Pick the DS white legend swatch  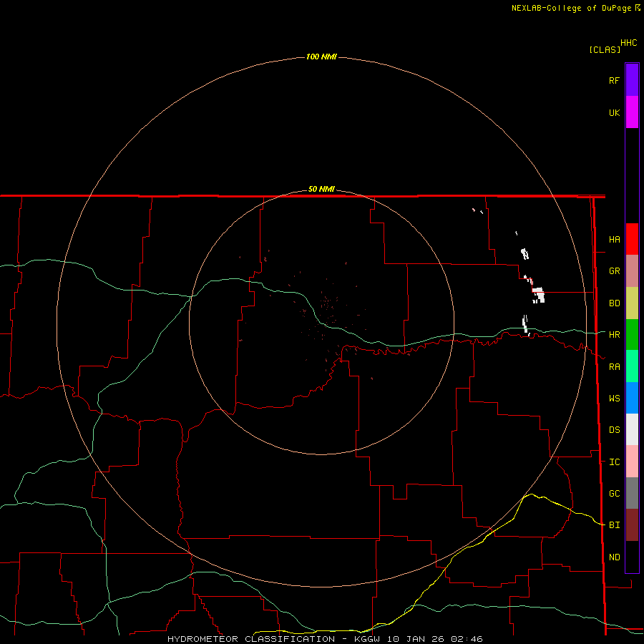point(632,429)
